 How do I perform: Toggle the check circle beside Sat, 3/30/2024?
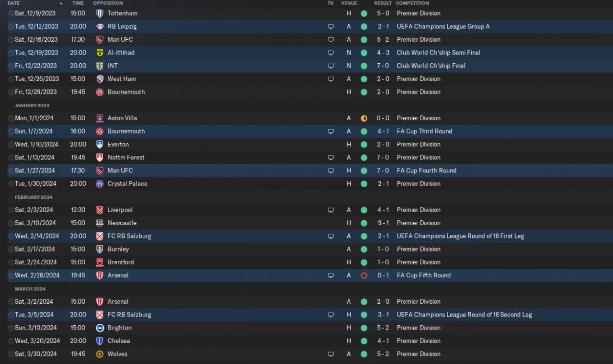(11, 354)
